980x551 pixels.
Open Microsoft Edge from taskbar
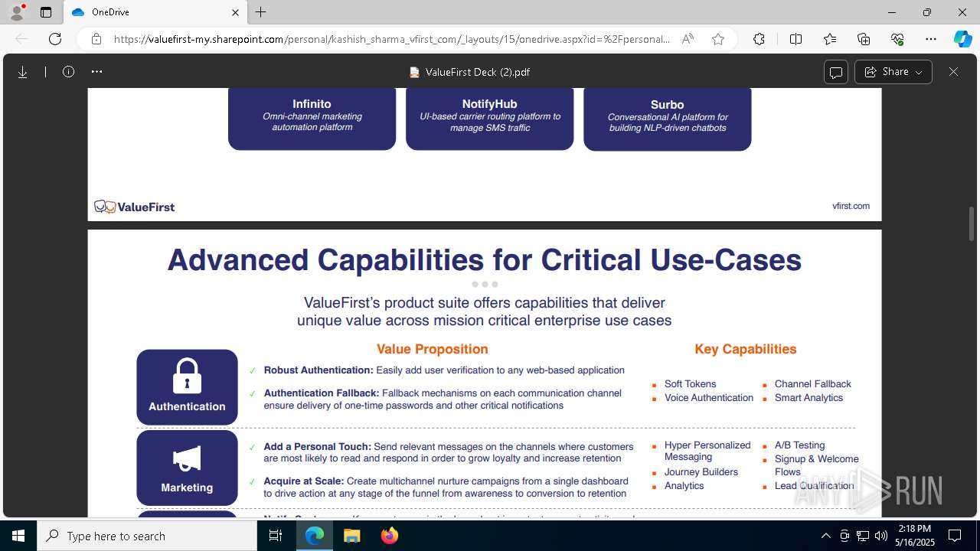point(315,536)
